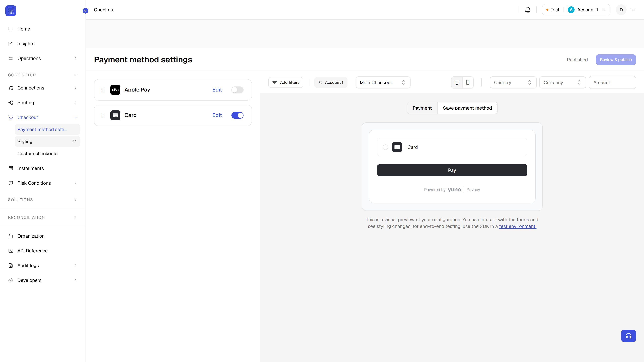The image size is (644, 362).
Task: Switch to Save payment method tab
Action: (x=467, y=108)
